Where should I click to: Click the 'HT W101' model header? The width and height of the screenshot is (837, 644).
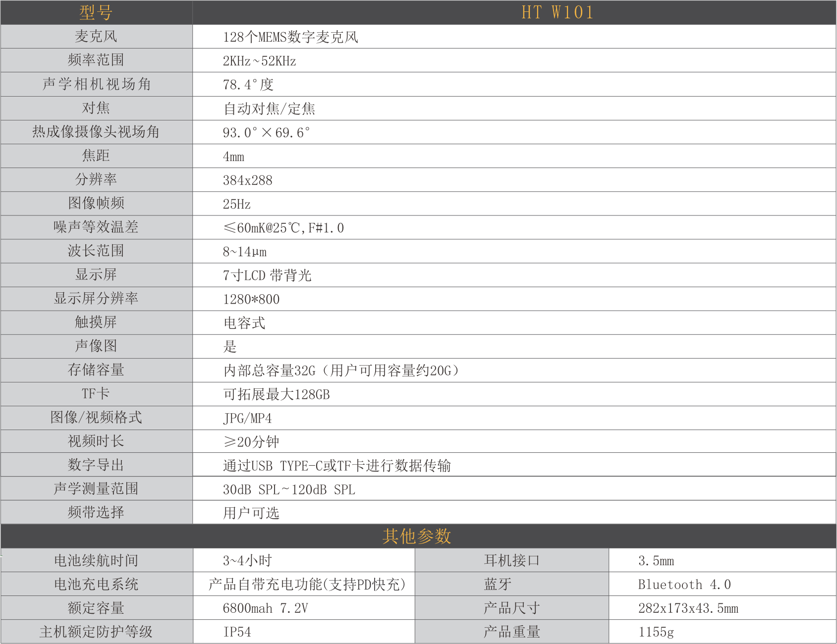click(557, 12)
